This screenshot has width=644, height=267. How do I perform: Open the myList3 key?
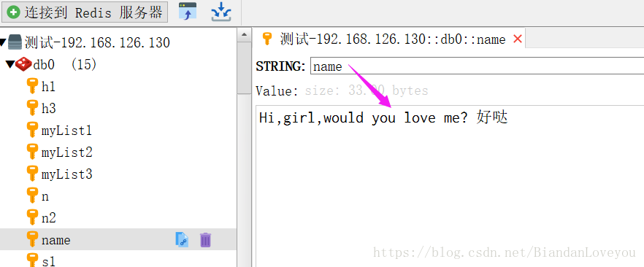coord(67,175)
